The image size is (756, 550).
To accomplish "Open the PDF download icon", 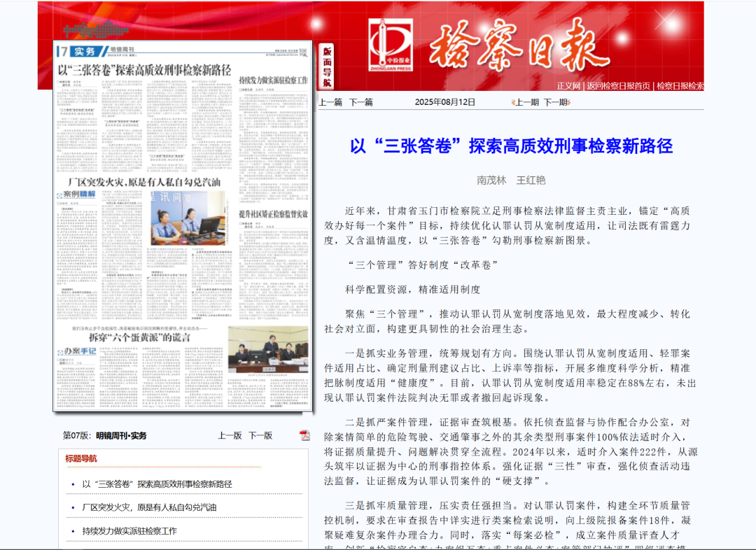I will pos(304,435).
